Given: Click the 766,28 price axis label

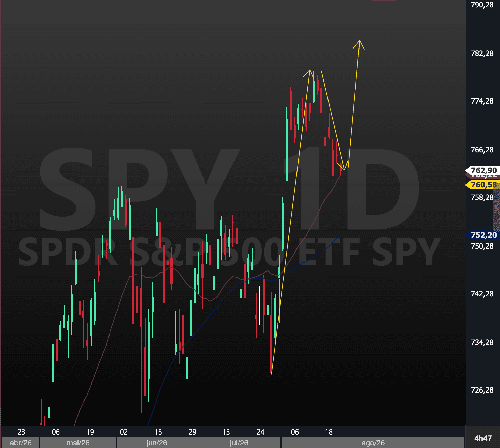Looking at the screenshot, I should pos(482,150).
